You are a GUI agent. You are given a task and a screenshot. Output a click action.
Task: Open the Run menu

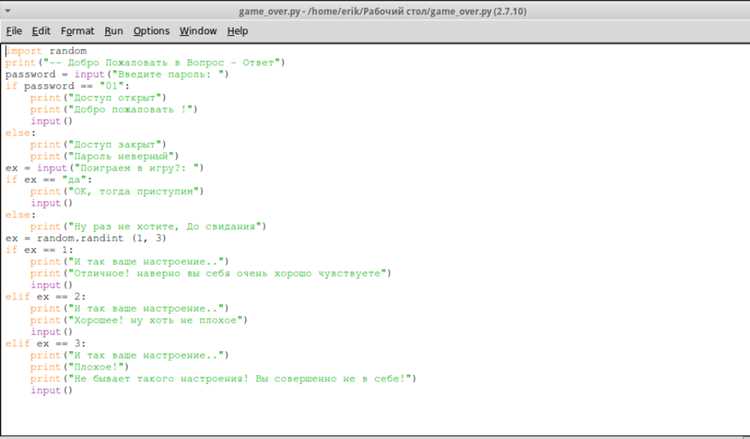click(114, 31)
